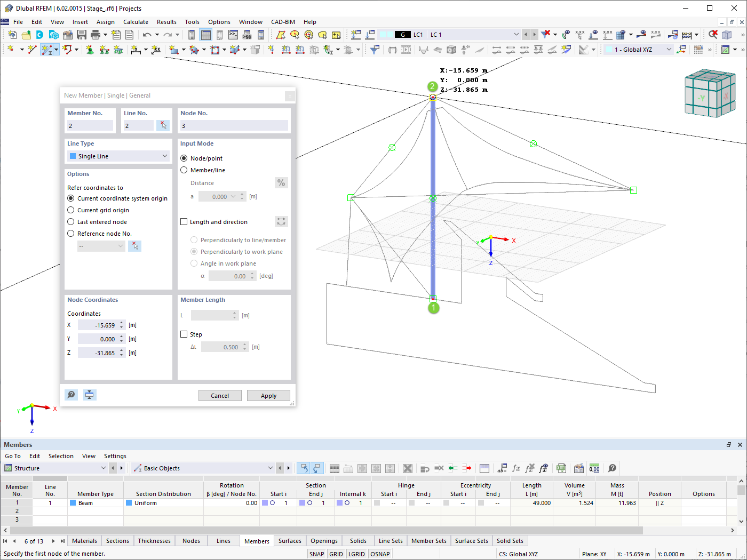Image resolution: width=747 pixels, height=560 pixels.
Task: Open the Export to Excel icon in Members panel
Action: 561,468
